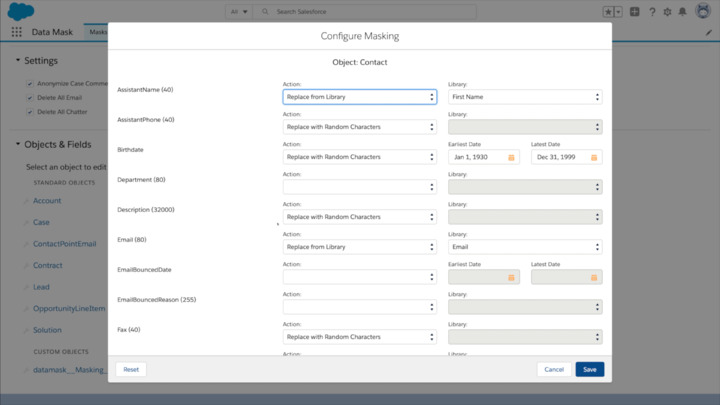Open the Help question mark icon
This screenshot has height=405, width=720.
click(652, 12)
